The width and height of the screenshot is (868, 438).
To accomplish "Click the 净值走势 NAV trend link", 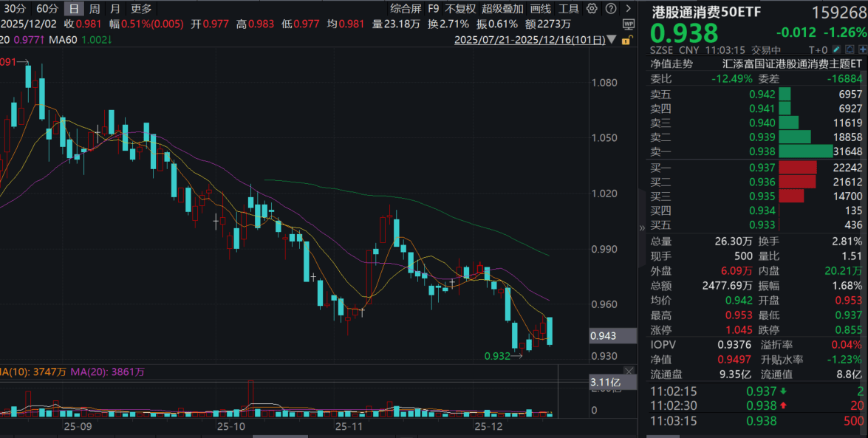I will pyautogui.click(x=671, y=64).
